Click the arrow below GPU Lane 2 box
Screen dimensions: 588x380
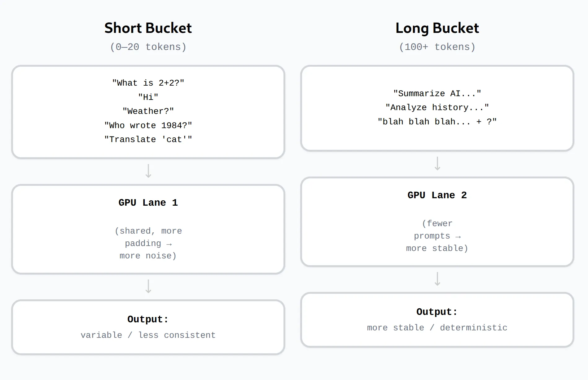(437, 279)
